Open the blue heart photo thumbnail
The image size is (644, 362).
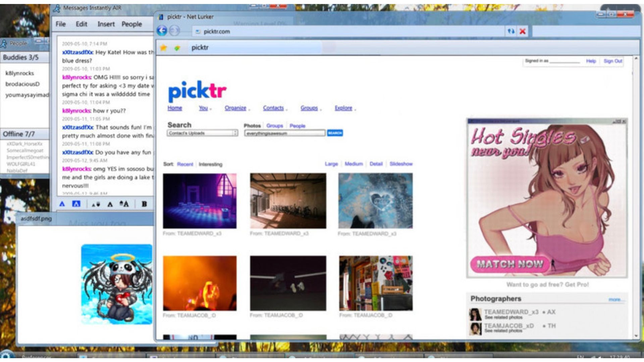point(375,201)
